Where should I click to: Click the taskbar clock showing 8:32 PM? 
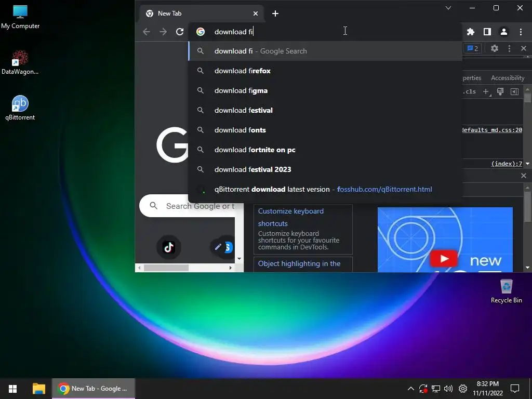coord(487,389)
